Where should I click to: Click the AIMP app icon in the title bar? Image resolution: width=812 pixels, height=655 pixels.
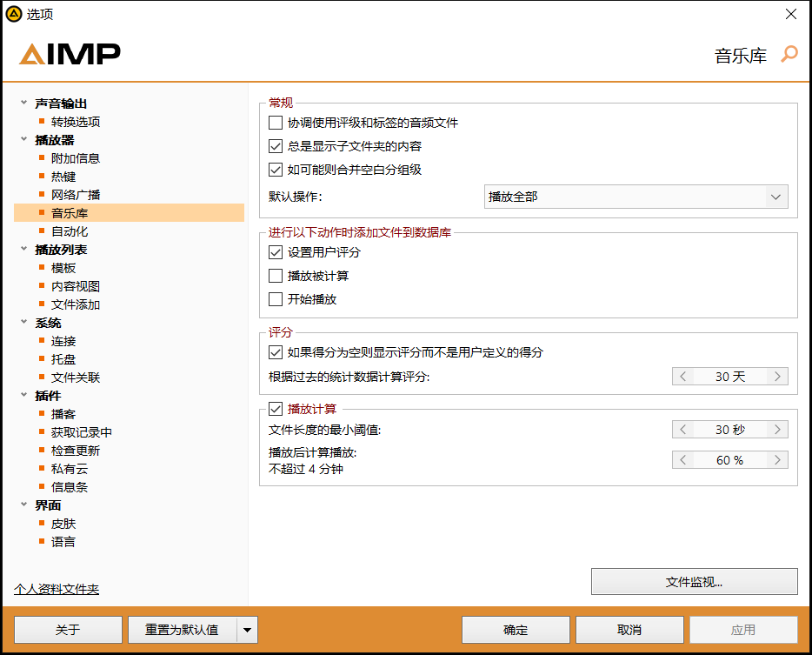(13, 14)
